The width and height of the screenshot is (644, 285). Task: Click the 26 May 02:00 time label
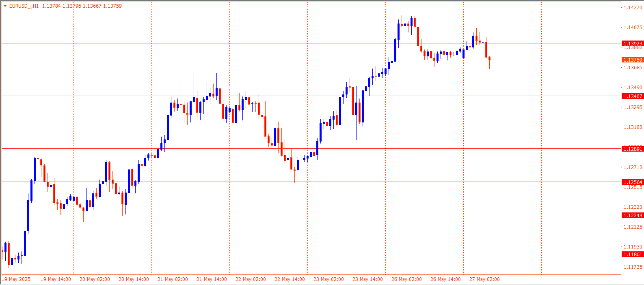tap(406, 279)
